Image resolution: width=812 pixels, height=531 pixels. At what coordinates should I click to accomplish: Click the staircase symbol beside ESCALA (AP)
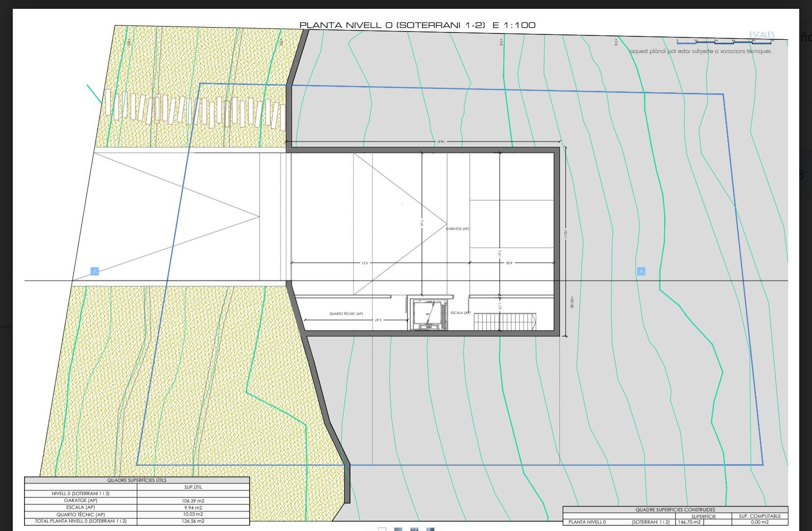pos(504,323)
